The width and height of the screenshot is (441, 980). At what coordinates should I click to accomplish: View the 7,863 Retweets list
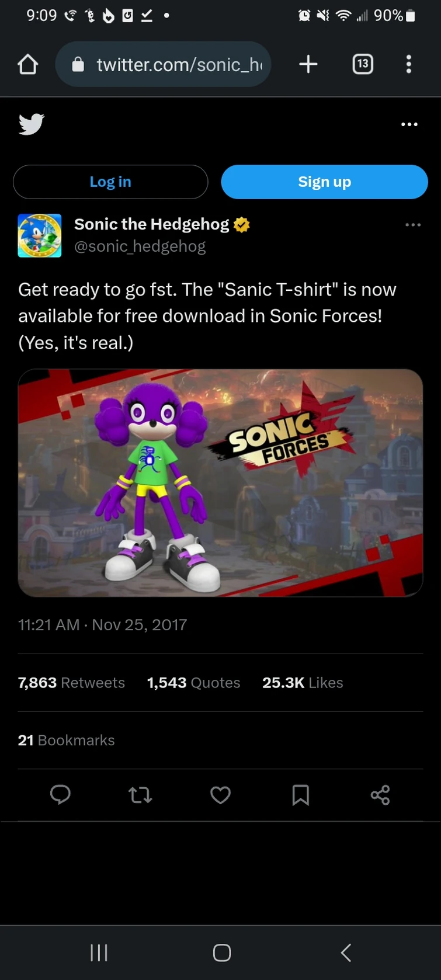coord(71,683)
